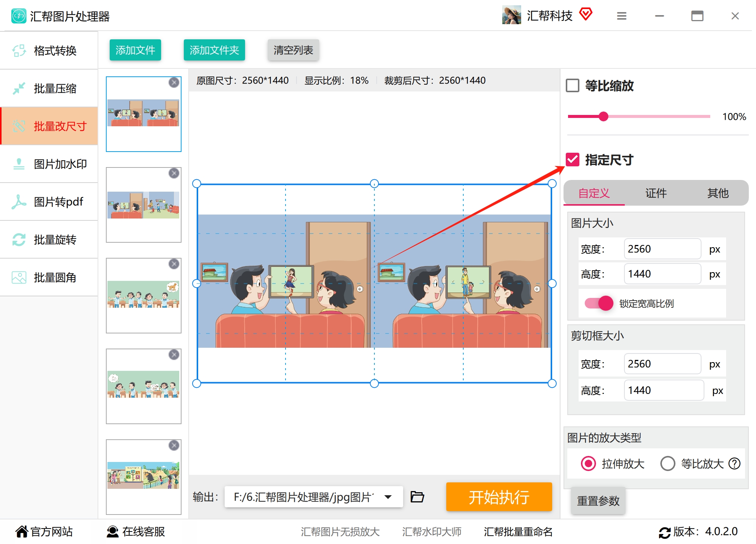Select the fifth outdoor scene thumbnail

point(144,477)
